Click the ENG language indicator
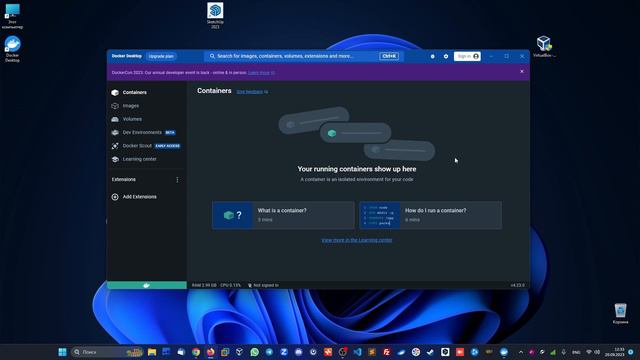Image resolution: width=640 pixels, height=360 pixels. tap(576, 352)
